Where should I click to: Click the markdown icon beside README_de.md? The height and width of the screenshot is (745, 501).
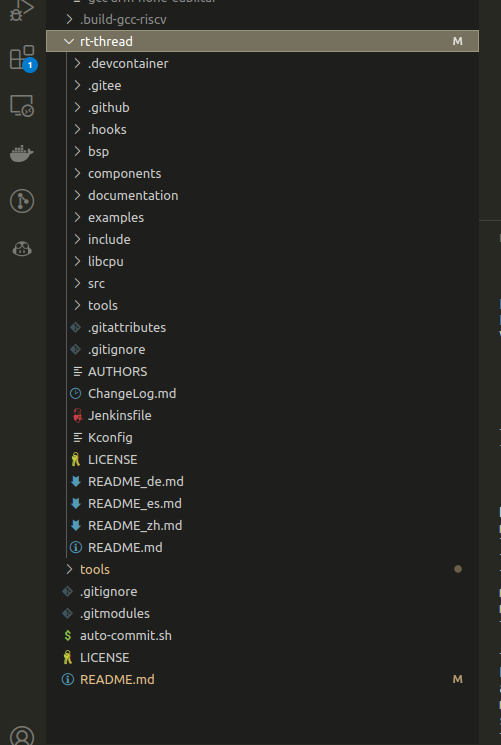(x=76, y=481)
